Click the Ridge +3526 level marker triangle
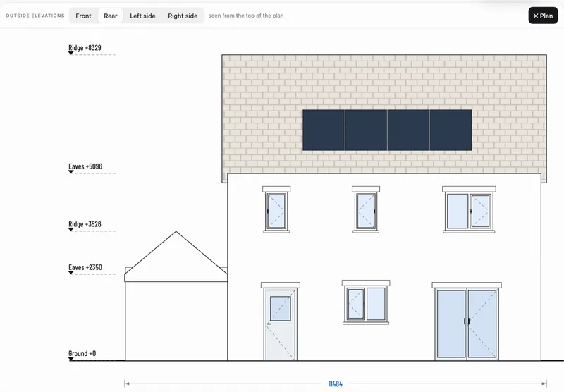Image resolution: width=564 pixels, height=392 pixels. [71, 230]
